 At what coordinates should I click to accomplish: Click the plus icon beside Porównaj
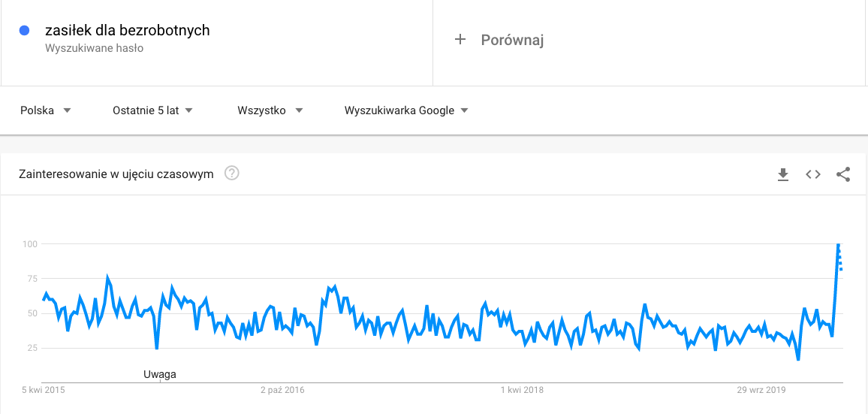[460, 40]
